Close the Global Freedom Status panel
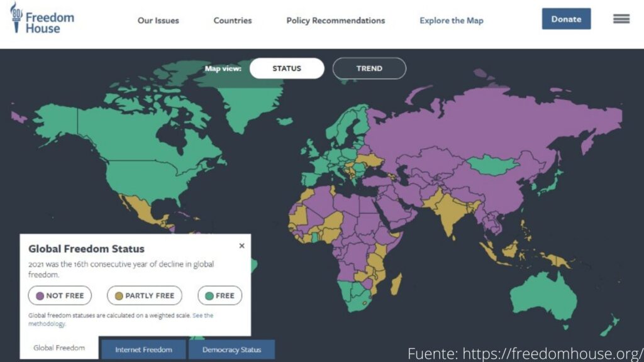Viewport: 644px width, 362px height. coord(241,246)
